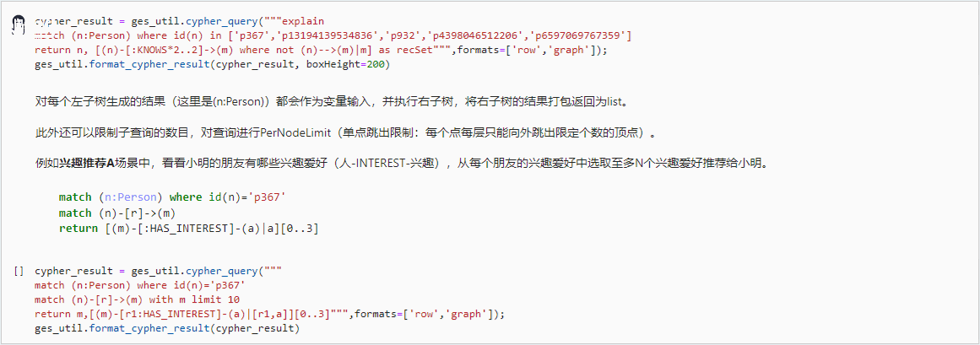The image size is (980, 345).
Task: Click the empty execution bracket of second cell
Action: pos(19,272)
